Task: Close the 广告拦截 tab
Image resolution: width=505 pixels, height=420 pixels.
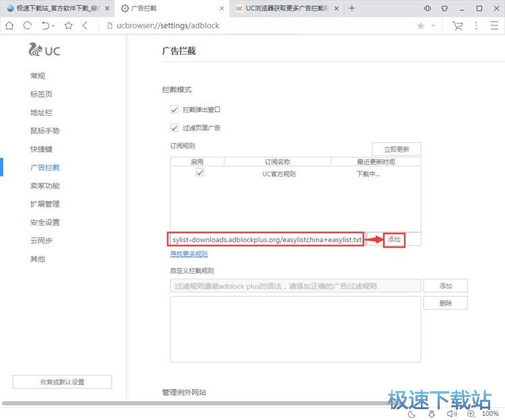Action: [x=222, y=8]
